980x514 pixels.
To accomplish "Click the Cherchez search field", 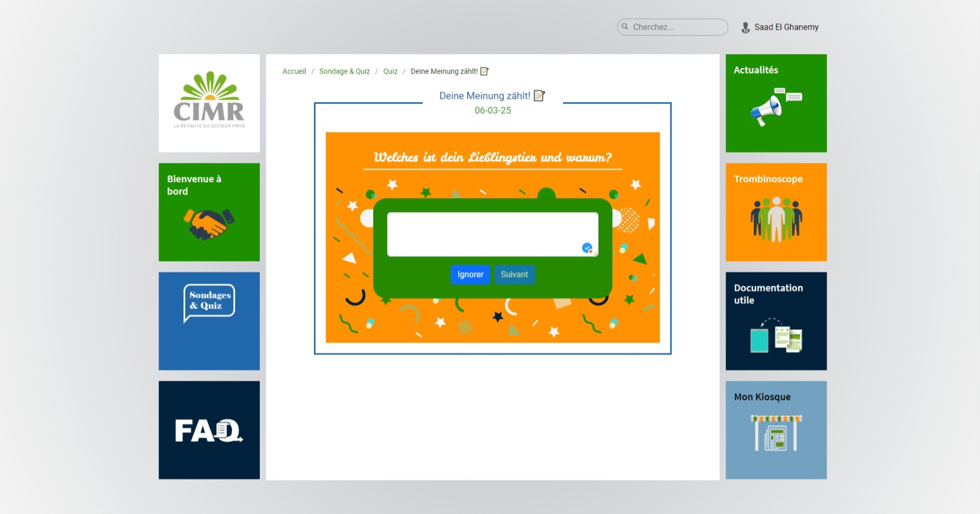I will click(x=677, y=27).
